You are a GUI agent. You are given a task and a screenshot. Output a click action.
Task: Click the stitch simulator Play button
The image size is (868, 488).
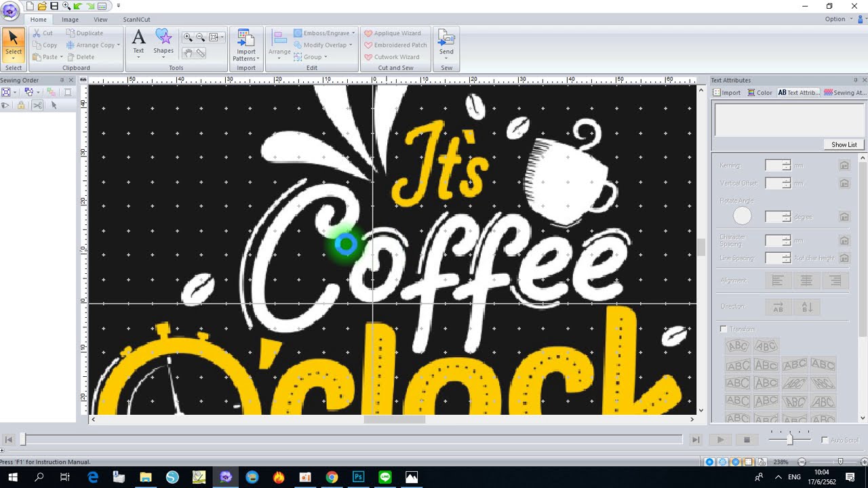click(720, 440)
